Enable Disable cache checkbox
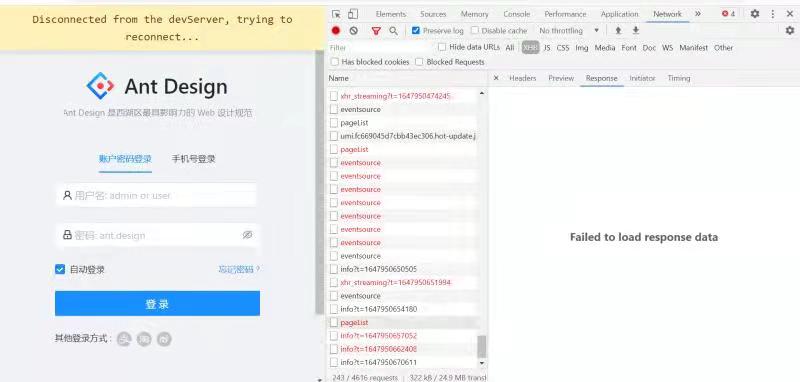800x382 pixels. [x=474, y=31]
